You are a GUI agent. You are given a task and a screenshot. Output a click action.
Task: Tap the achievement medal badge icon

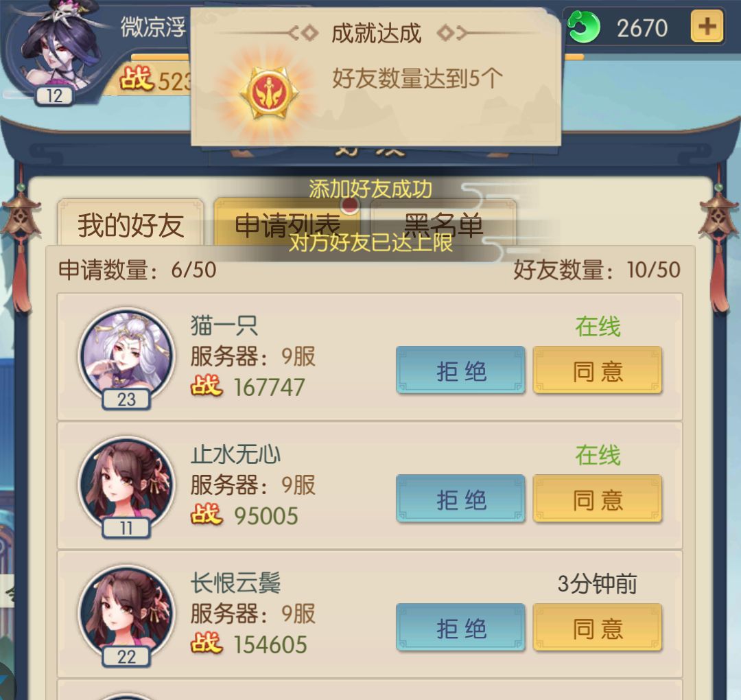[269, 93]
